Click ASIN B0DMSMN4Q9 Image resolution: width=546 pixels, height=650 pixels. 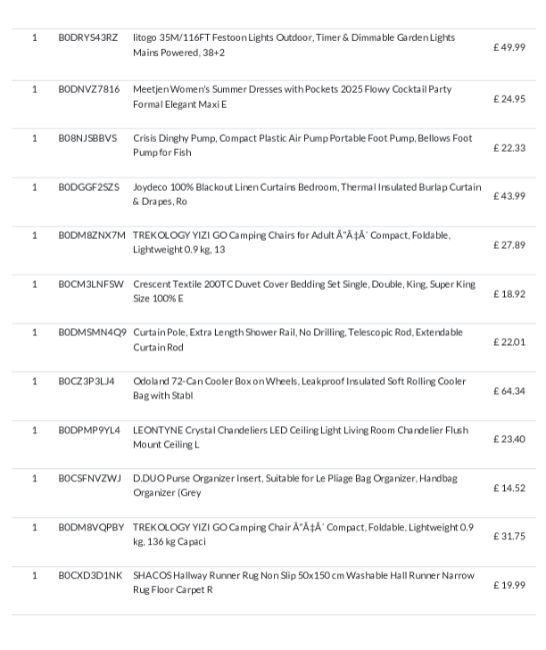pos(92,332)
